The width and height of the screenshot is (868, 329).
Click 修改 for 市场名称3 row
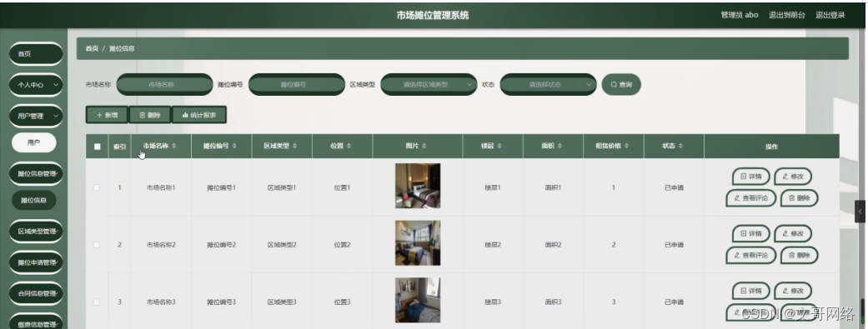click(x=793, y=291)
